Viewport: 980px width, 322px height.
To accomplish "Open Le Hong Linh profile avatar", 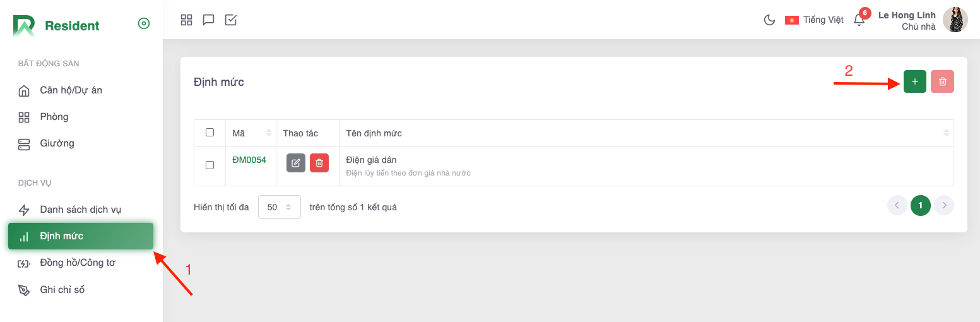I will (x=955, y=20).
